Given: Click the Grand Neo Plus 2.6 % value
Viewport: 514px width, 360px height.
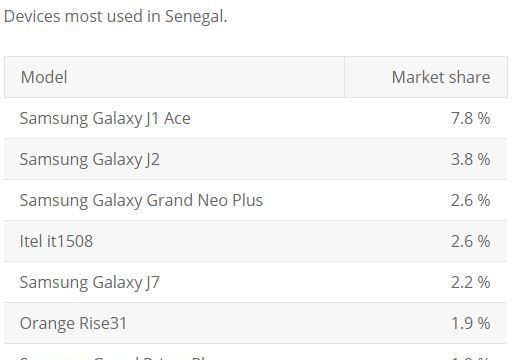Looking at the screenshot, I should [x=470, y=200].
